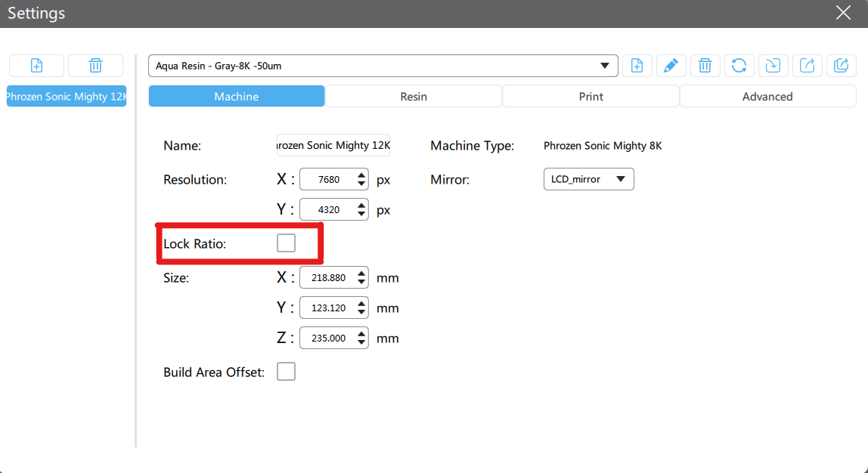Create a new resin profile

coord(637,66)
